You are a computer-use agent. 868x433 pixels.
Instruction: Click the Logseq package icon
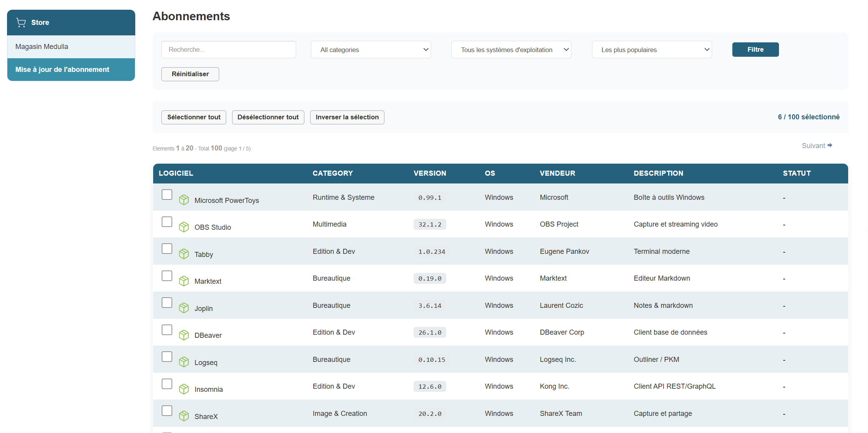[184, 362]
